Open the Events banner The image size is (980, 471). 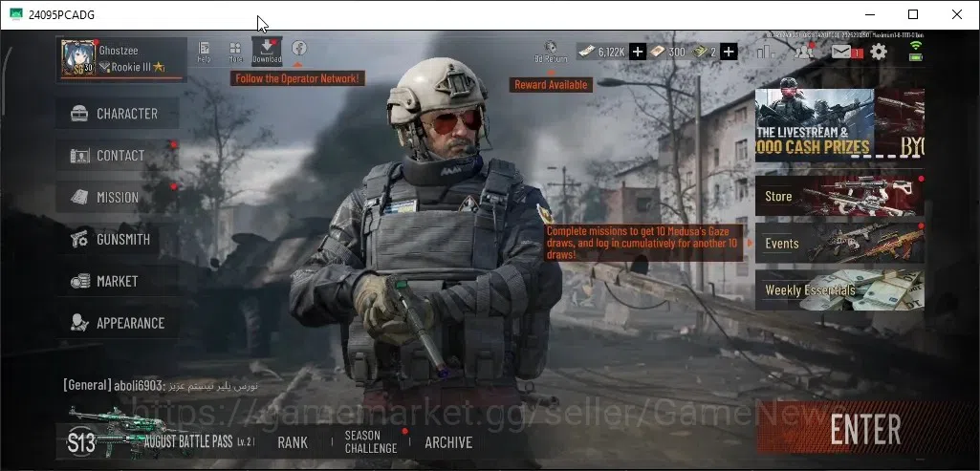coord(839,243)
